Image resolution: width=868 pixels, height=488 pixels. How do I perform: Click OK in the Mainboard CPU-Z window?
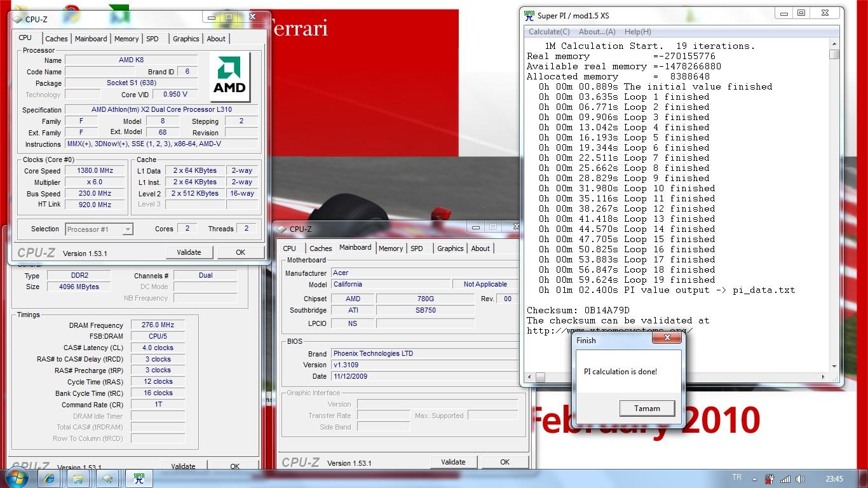click(505, 462)
